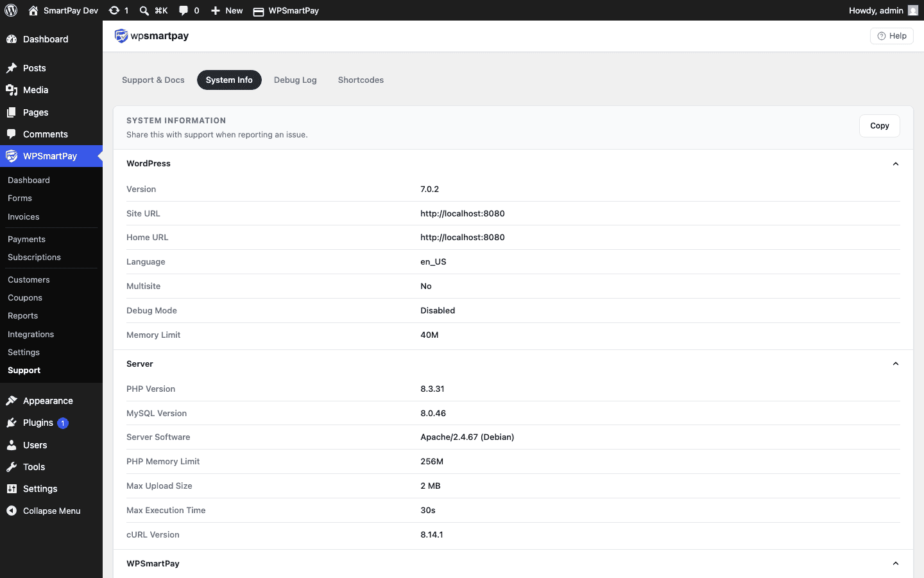Click the Dashboard gauge icon in sidebar

(12, 39)
